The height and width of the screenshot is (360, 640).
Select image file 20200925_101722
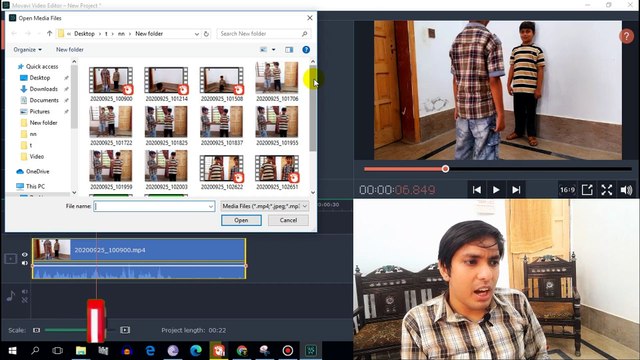[111, 126]
